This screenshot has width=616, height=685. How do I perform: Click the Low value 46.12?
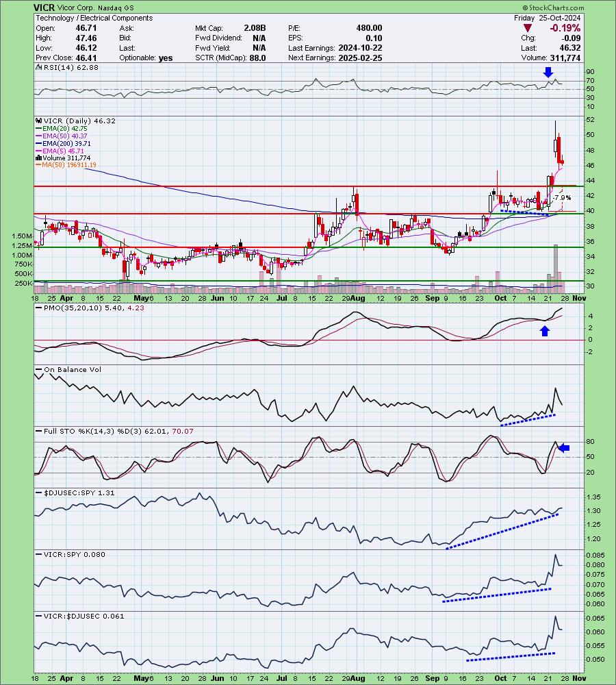[x=86, y=48]
